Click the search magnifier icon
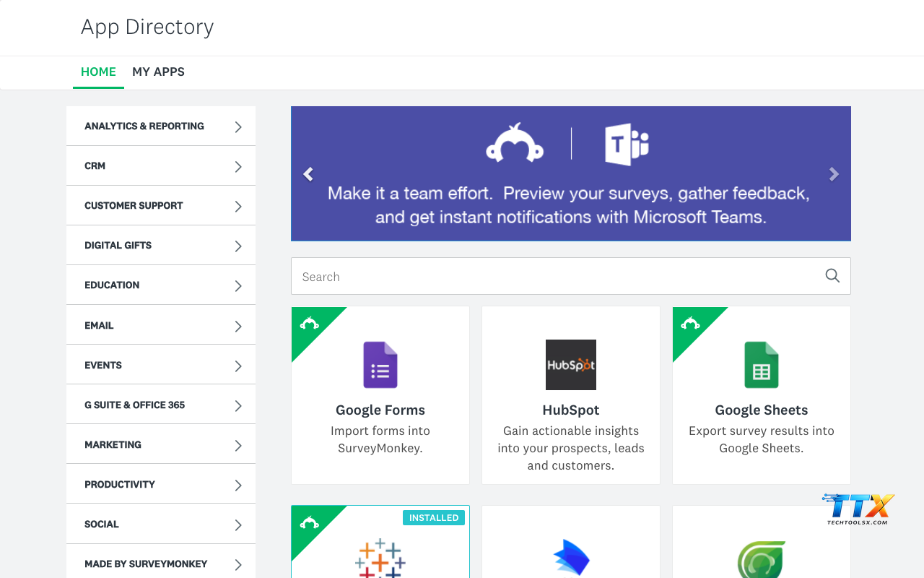 [x=832, y=276]
